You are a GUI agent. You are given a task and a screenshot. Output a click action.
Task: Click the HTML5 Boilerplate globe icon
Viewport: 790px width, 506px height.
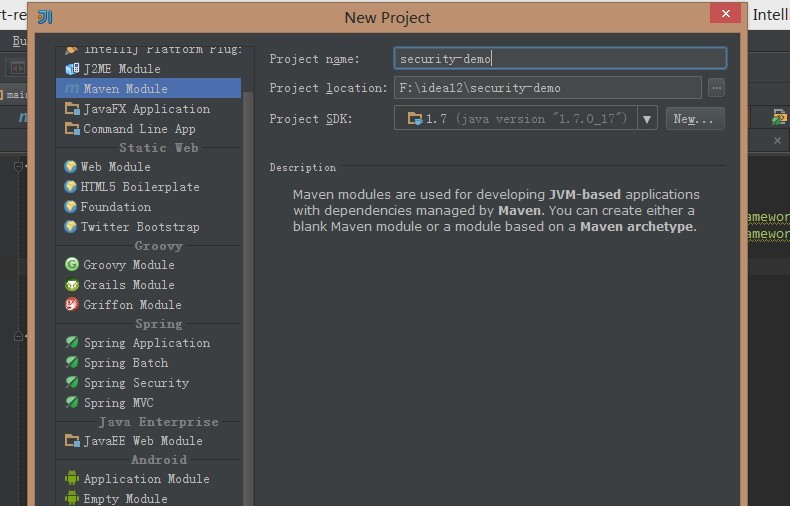tap(71, 187)
